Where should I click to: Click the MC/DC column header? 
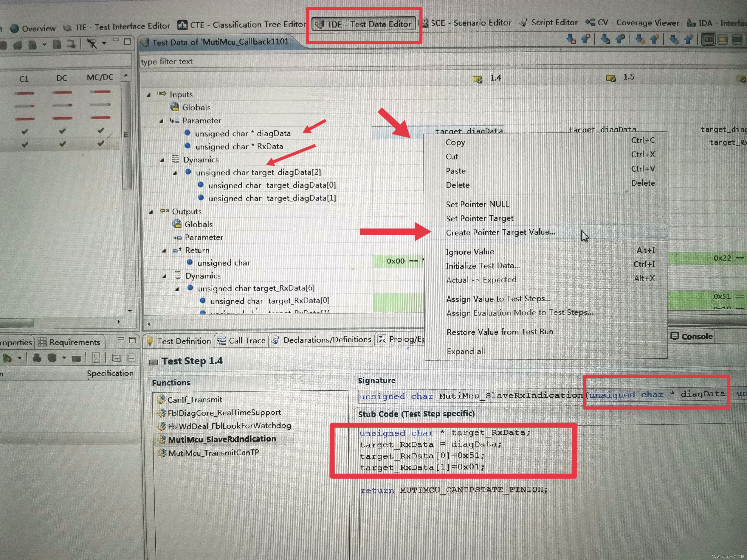pos(100,78)
